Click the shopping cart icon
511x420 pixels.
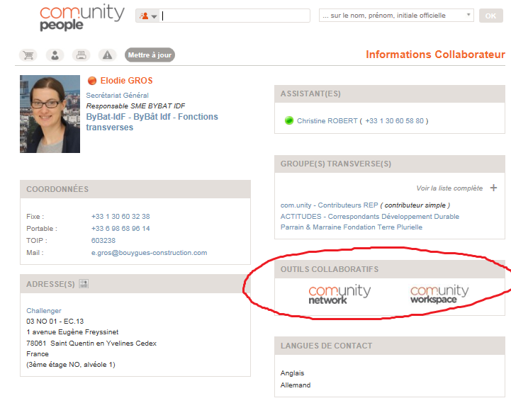(x=28, y=55)
